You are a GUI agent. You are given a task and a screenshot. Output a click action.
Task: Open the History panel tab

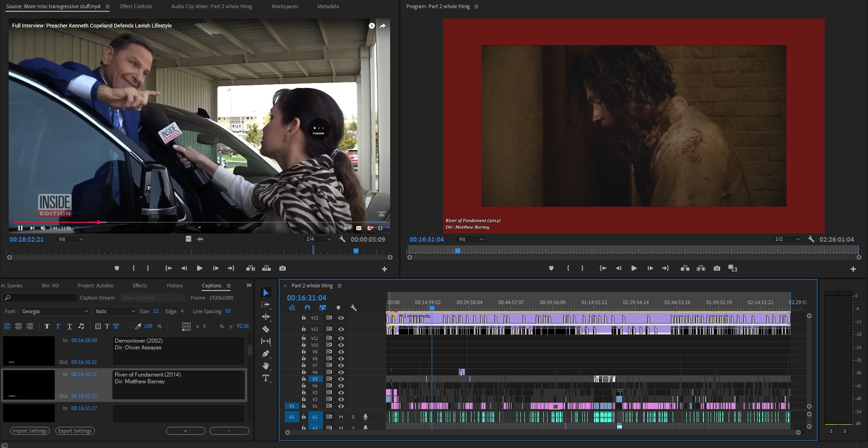pyautogui.click(x=175, y=286)
